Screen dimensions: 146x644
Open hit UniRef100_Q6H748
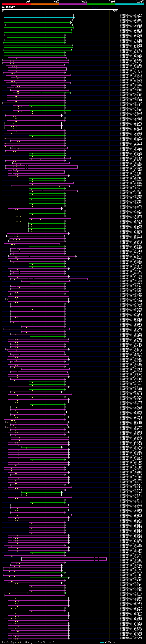coord(131,221)
